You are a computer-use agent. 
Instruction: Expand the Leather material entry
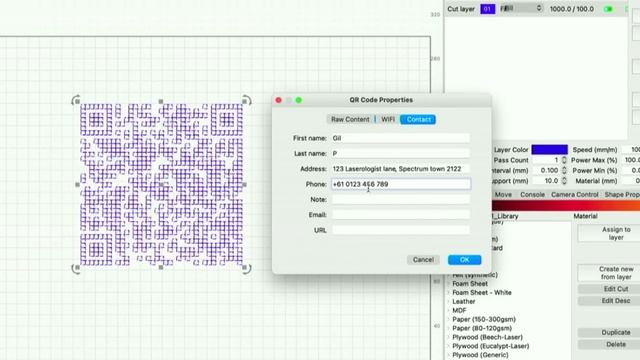tap(449, 302)
